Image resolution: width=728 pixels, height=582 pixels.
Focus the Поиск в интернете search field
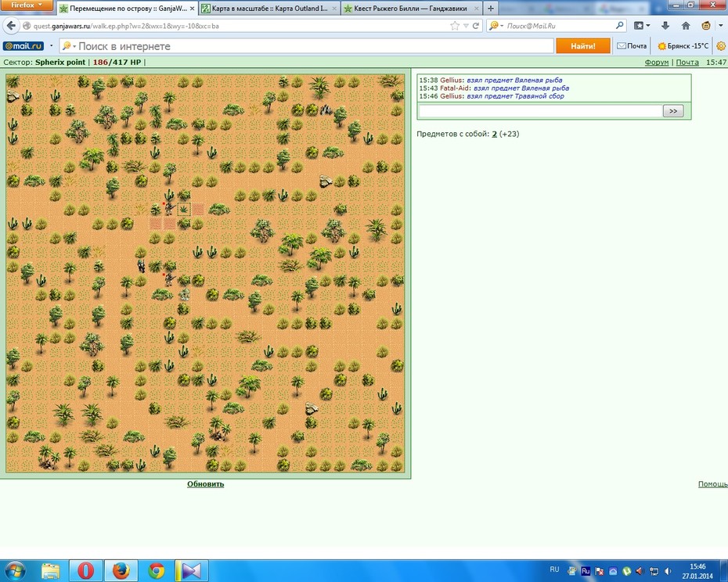(x=306, y=46)
